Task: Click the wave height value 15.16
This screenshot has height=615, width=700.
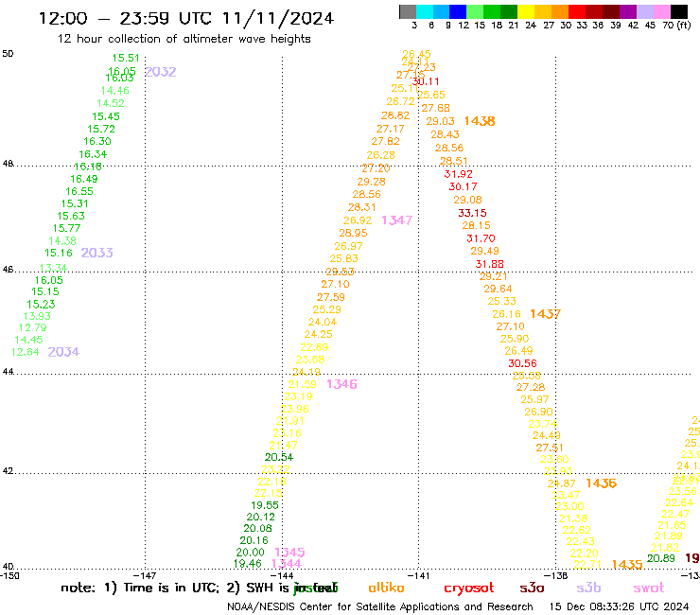Action: point(59,253)
